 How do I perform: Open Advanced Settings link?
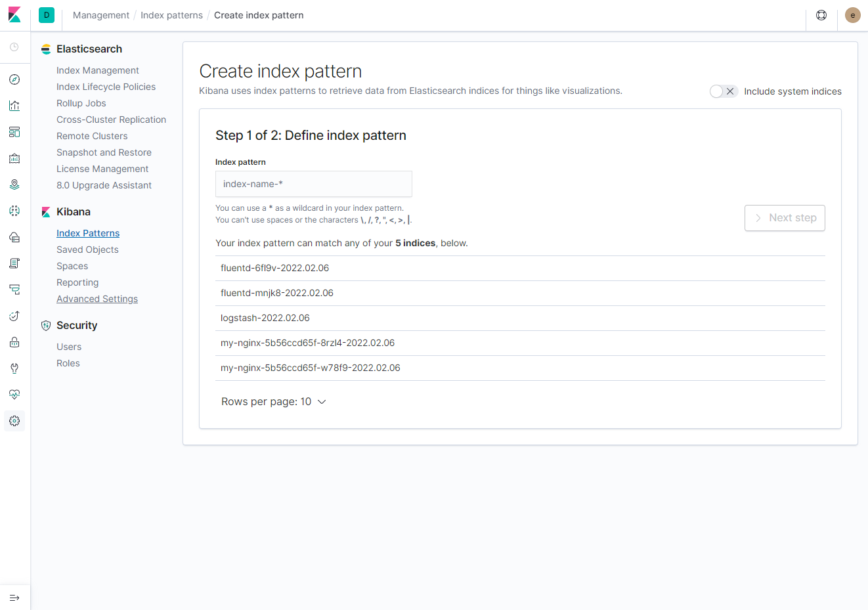tap(97, 299)
